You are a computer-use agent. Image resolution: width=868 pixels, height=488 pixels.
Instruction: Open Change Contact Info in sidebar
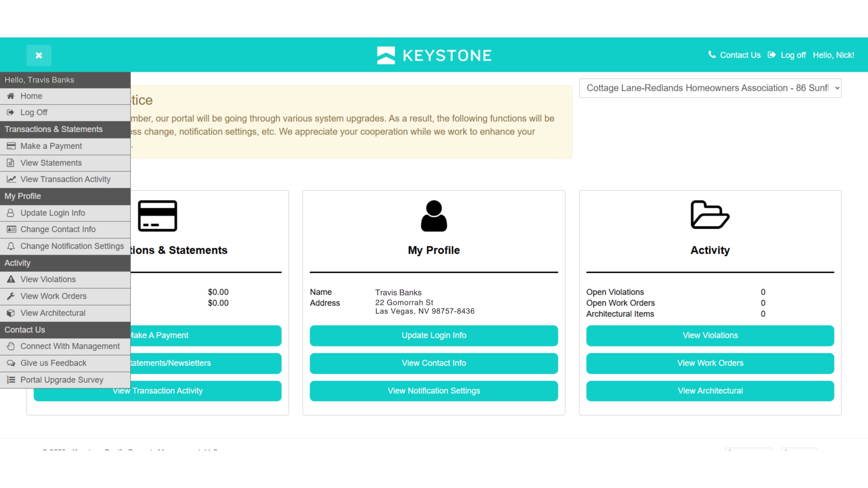(65, 230)
